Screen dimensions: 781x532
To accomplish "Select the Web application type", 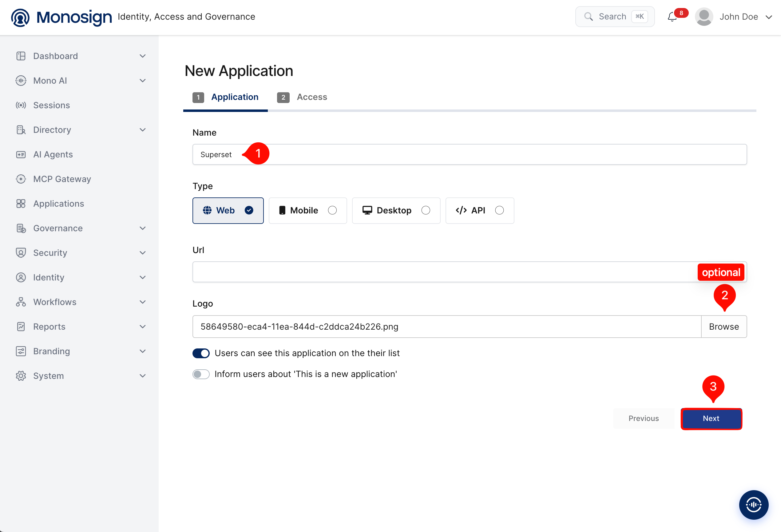I will [x=228, y=210].
